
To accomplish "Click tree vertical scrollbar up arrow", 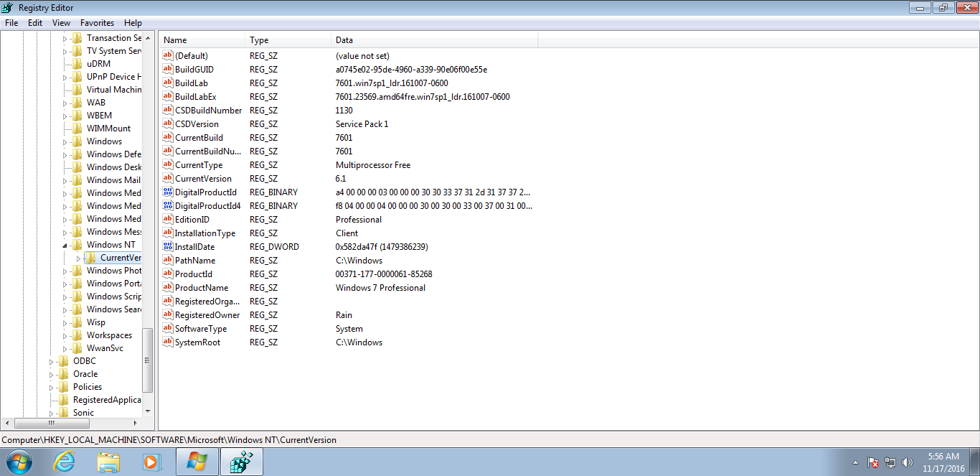I will pyautogui.click(x=149, y=37).
